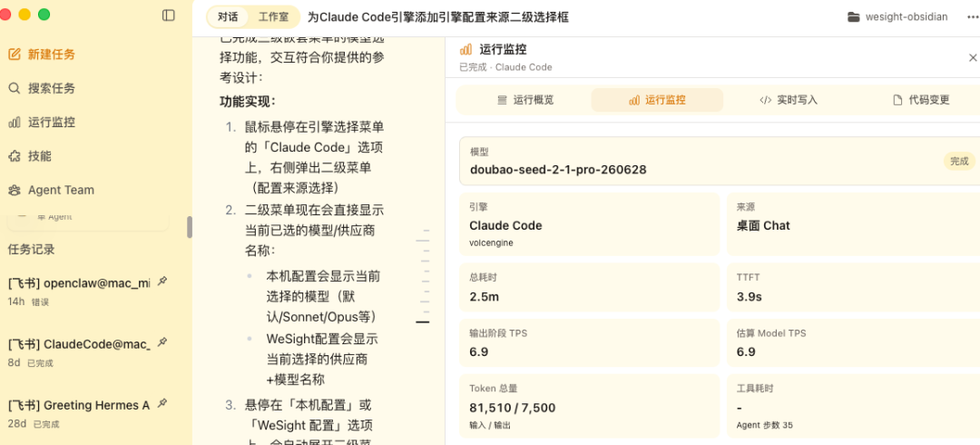Click the sidebar scrollbar thumb

click(x=190, y=227)
